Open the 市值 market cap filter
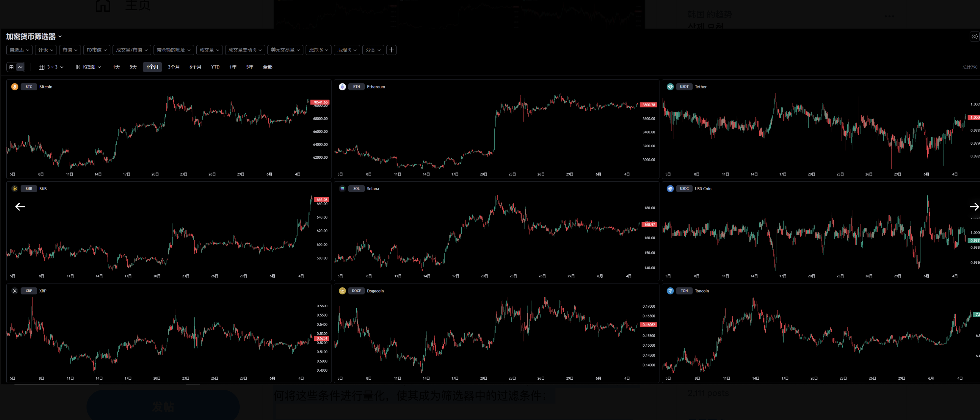Image resolution: width=980 pixels, height=420 pixels. point(70,50)
